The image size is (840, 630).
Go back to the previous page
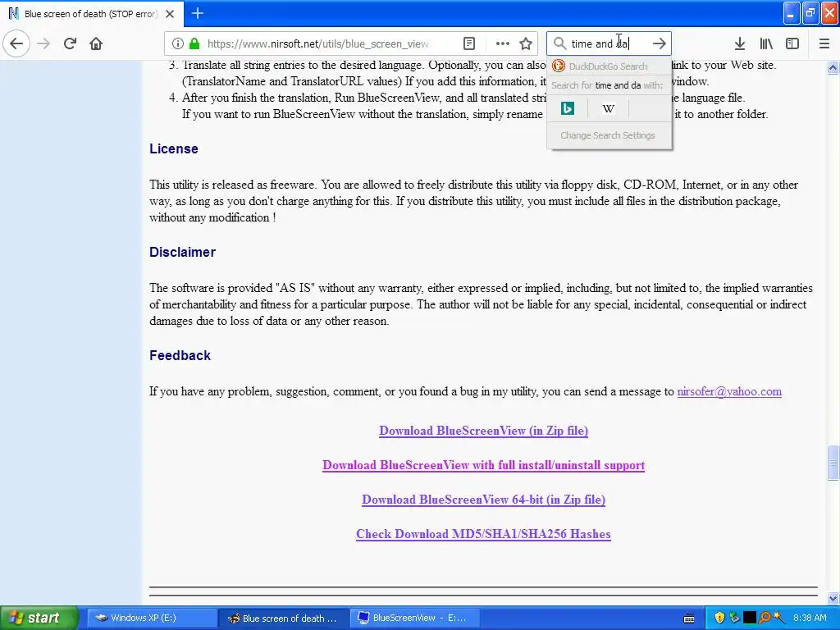(x=16, y=43)
